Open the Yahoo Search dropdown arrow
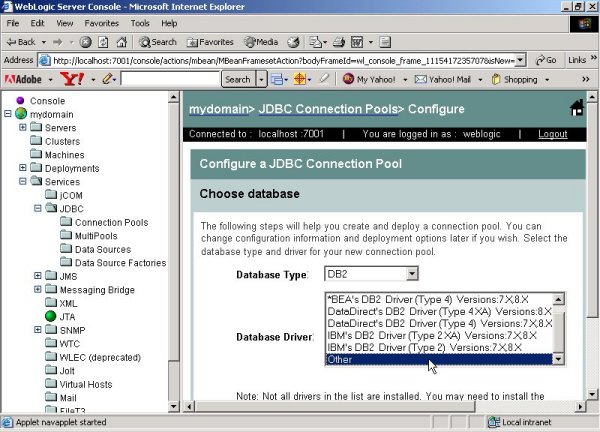Screen dimensions: 600x432 click(x=261, y=80)
